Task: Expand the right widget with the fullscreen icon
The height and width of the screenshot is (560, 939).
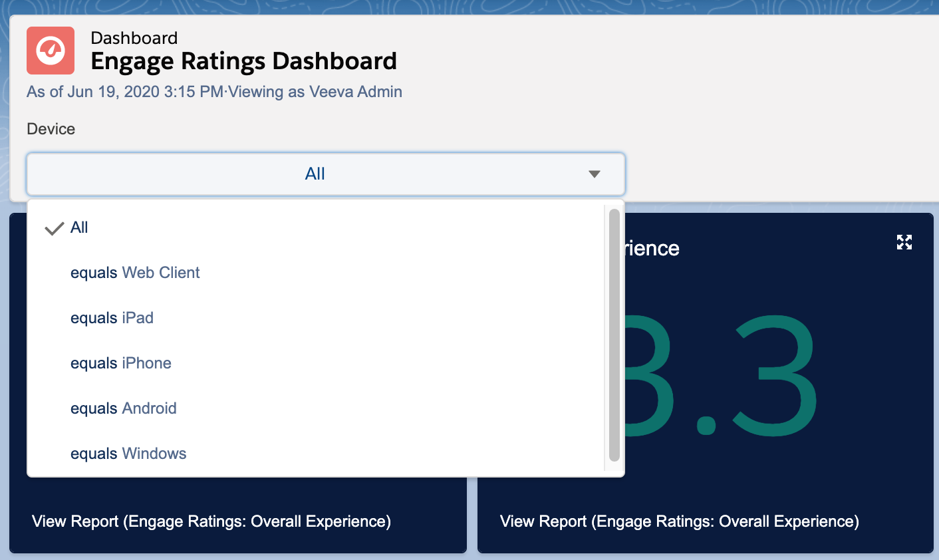Action: pyautogui.click(x=904, y=242)
